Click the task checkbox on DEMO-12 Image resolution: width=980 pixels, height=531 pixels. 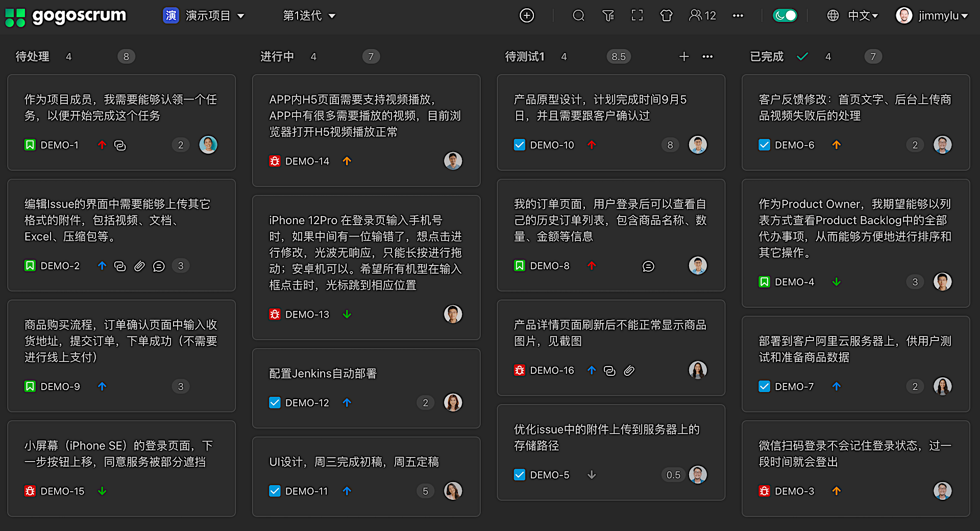pyautogui.click(x=275, y=403)
